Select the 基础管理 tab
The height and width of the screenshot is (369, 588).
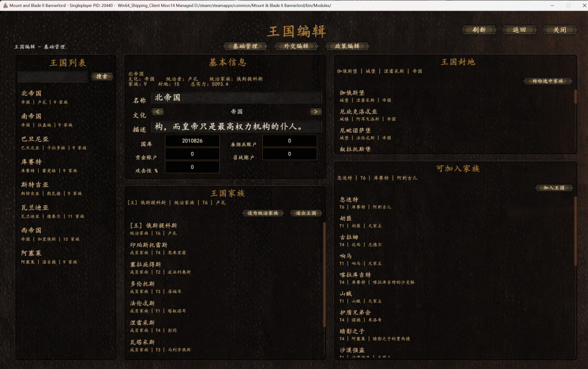click(245, 46)
